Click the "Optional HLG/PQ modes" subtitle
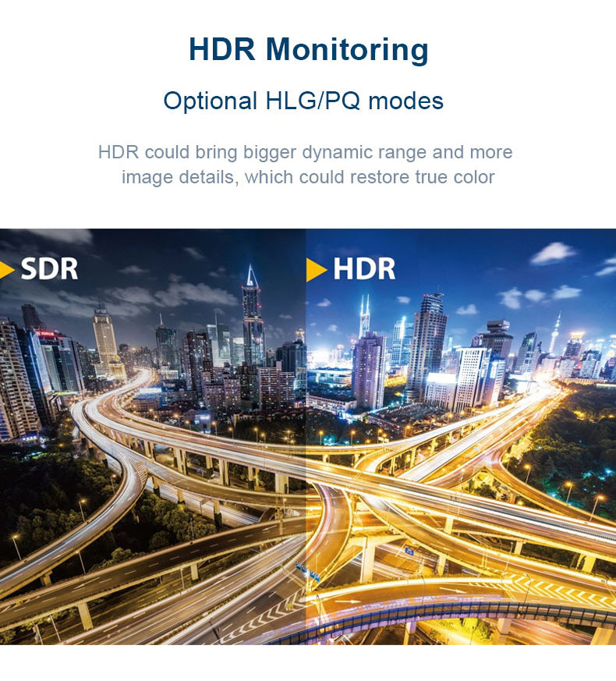Viewport: 616px width, 681px height. point(303,101)
